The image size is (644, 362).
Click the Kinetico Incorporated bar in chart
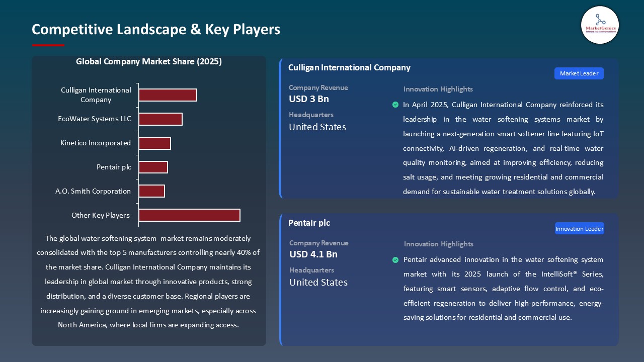(x=154, y=143)
